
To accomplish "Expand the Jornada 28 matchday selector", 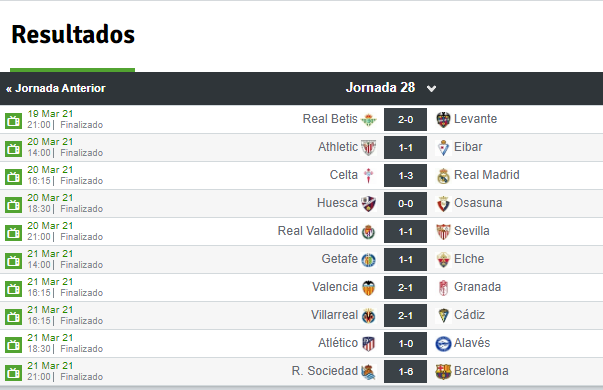I will tap(391, 88).
